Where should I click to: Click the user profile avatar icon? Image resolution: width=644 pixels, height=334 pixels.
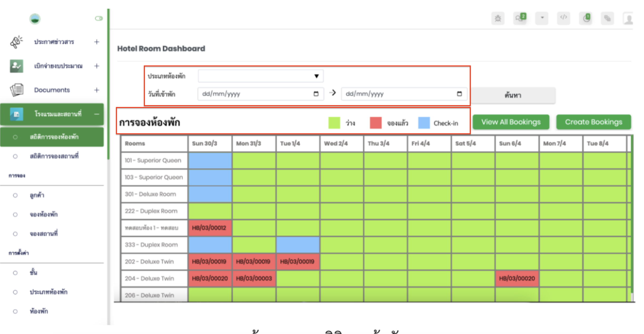(x=628, y=19)
